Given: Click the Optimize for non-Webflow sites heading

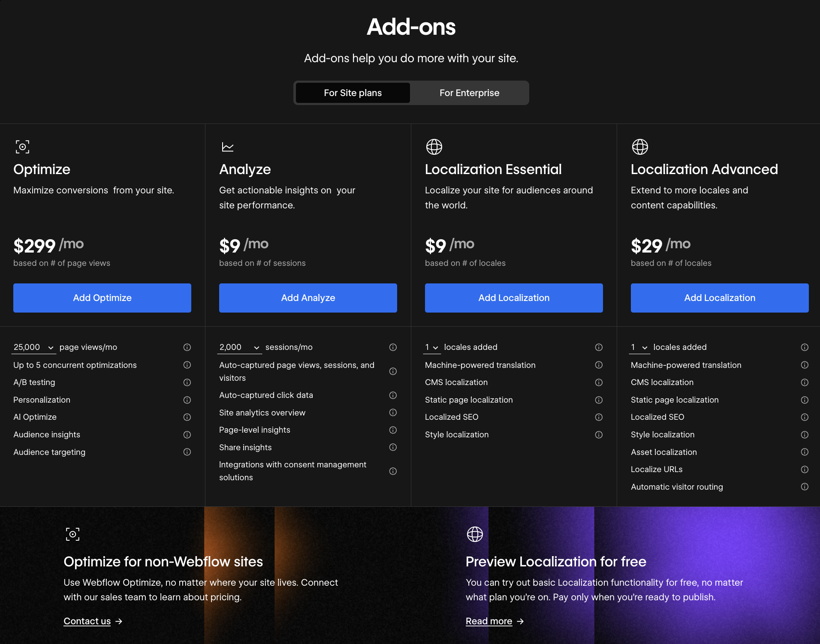Looking at the screenshot, I should click(x=163, y=562).
